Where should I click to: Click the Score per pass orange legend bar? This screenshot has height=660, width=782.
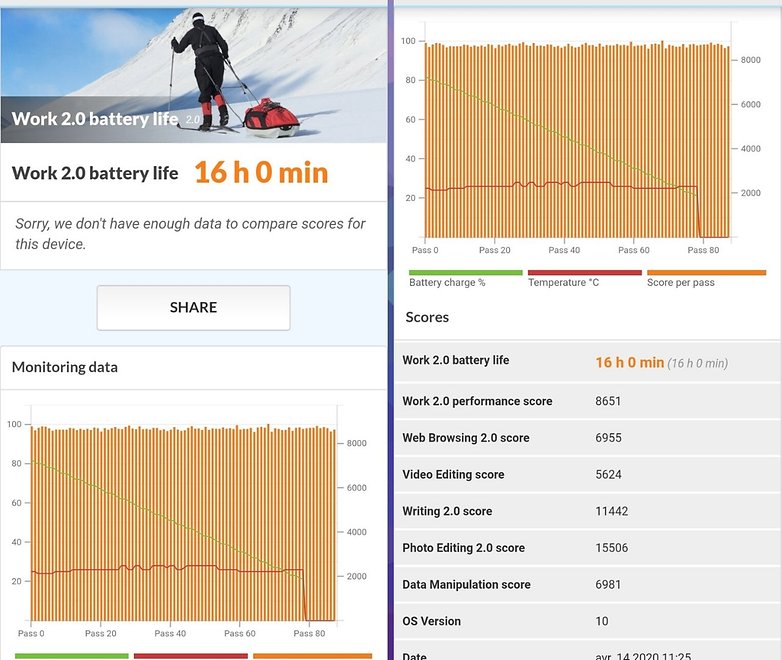click(706, 273)
